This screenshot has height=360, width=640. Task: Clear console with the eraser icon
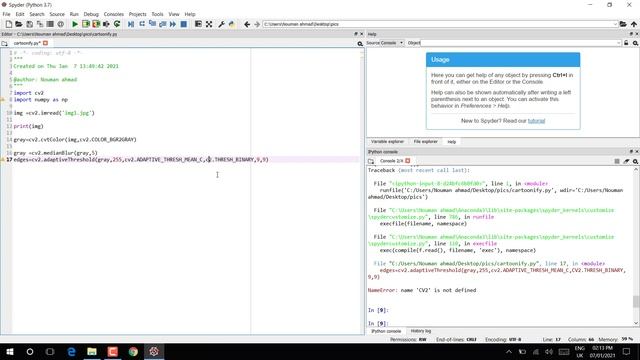pos(626,161)
